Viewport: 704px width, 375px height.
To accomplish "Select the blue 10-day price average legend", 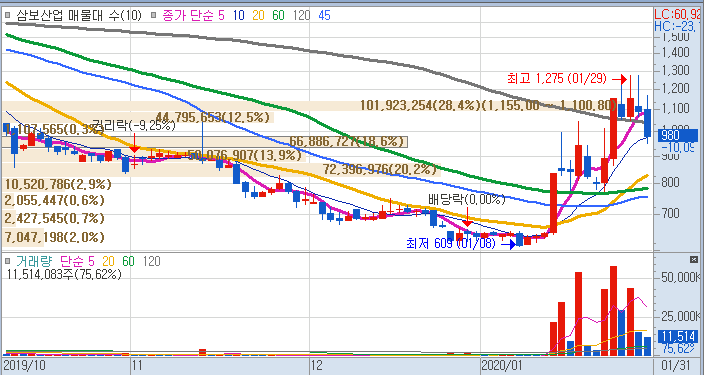I will pos(238,15).
